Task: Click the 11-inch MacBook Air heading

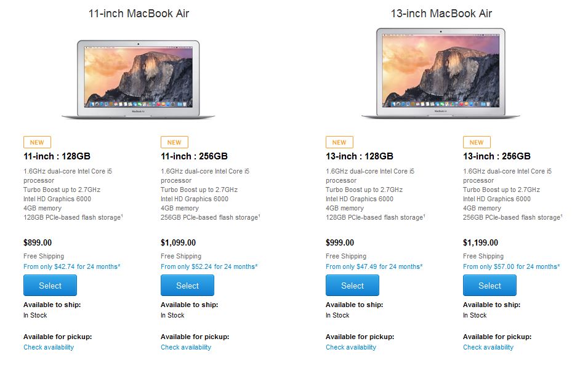Action: (139, 13)
